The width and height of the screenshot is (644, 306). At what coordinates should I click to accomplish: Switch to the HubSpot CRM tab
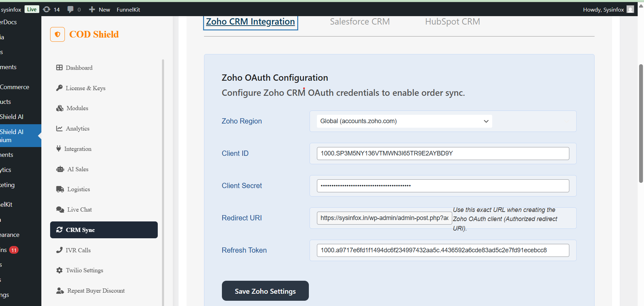[x=452, y=22]
